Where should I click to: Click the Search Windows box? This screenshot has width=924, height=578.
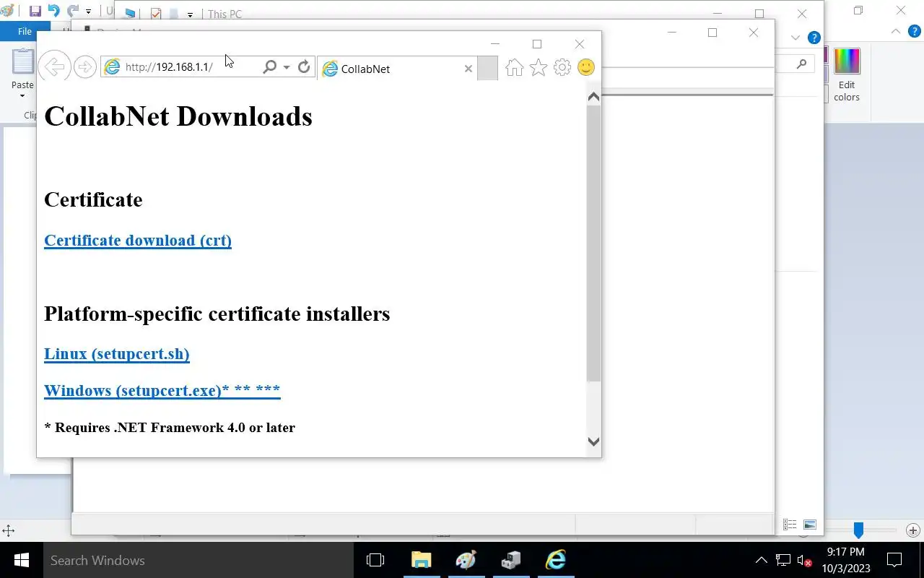tap(199, 560)
